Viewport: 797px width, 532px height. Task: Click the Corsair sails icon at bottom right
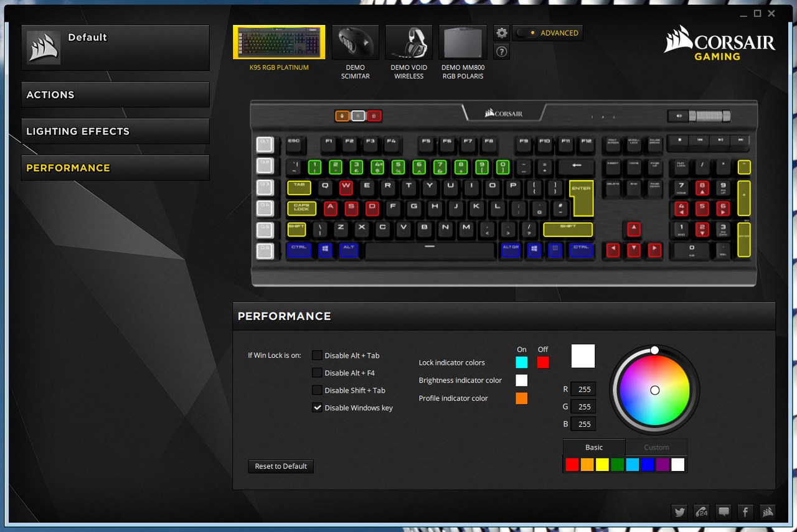(x=767, y=512)
